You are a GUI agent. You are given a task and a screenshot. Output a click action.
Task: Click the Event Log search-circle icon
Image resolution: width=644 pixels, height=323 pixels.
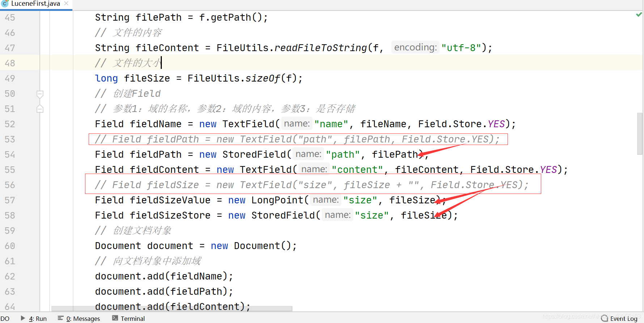click(605, 318)
